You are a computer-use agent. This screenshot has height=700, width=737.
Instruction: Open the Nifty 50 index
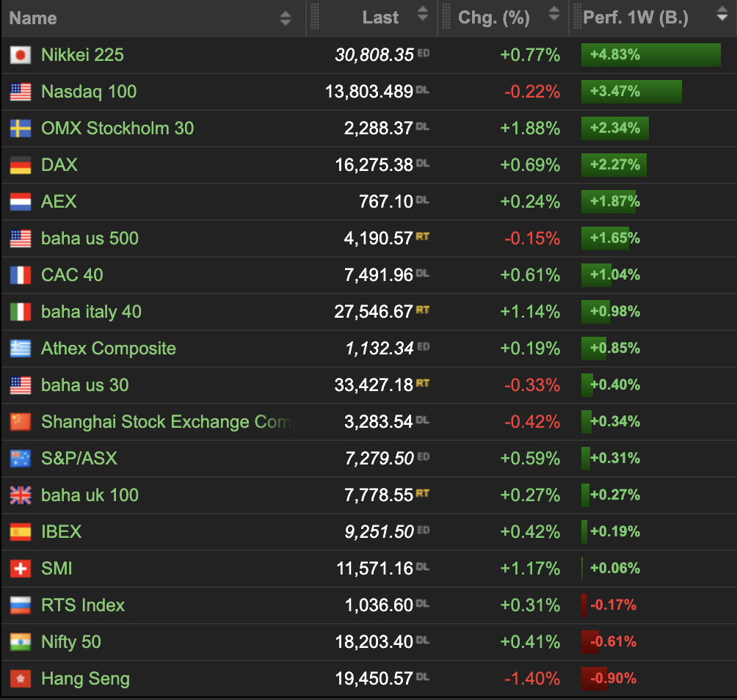coord(71,642)
